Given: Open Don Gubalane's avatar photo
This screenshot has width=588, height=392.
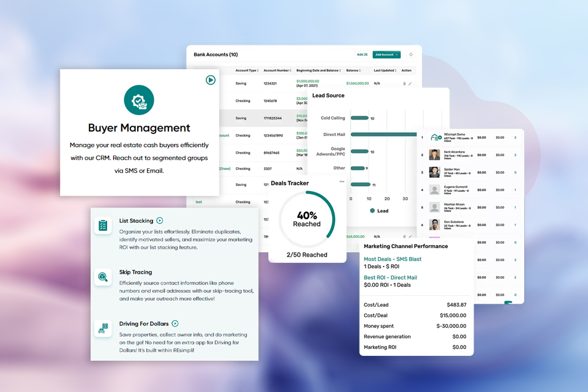Looking at the screenshot, I should 435,225.
